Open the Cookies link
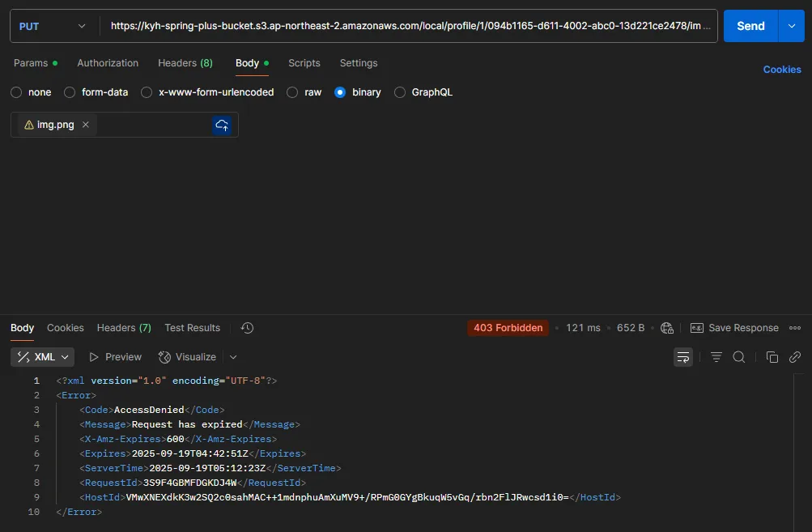 tap(781, 70)
